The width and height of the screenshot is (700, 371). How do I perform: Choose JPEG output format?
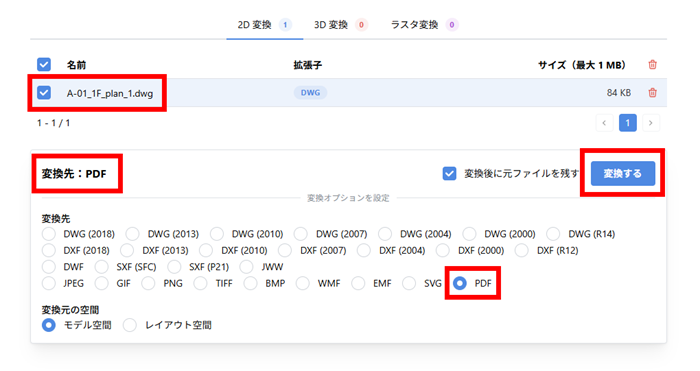coord(49,283)
